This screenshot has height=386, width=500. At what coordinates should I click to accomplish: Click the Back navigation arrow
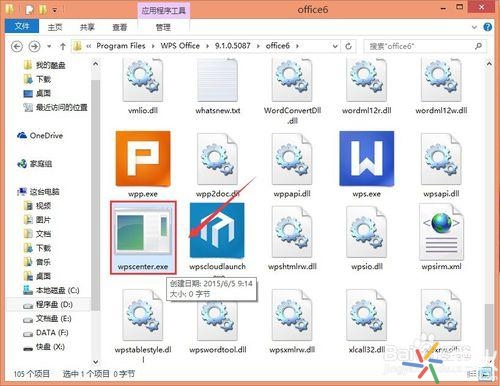(x=17, y=46)
